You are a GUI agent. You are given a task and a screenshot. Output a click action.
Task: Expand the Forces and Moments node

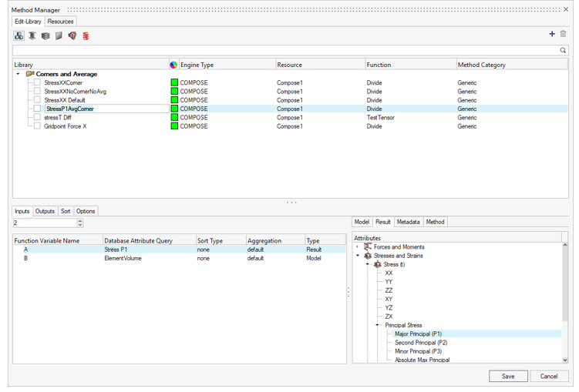358,247
